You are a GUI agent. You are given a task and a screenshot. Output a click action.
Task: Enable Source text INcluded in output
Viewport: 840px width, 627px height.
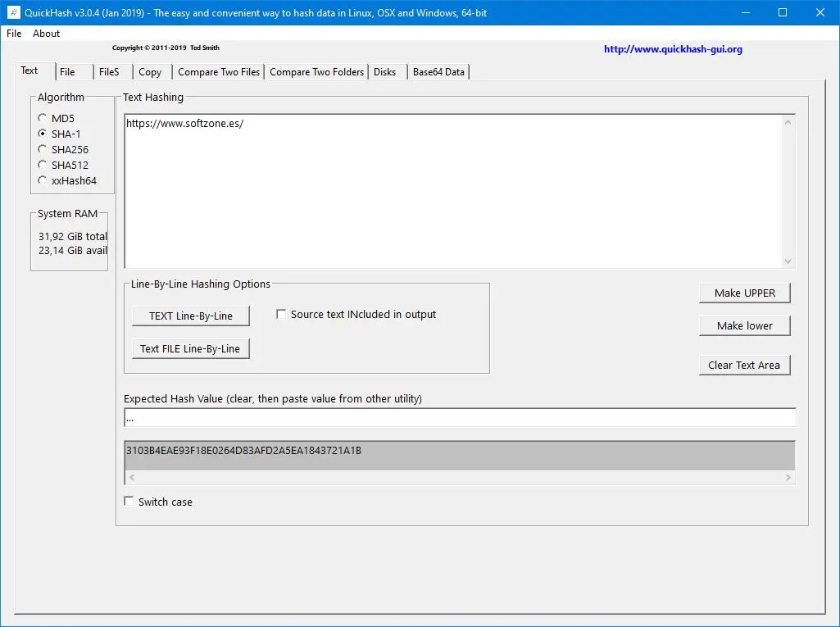281,314
